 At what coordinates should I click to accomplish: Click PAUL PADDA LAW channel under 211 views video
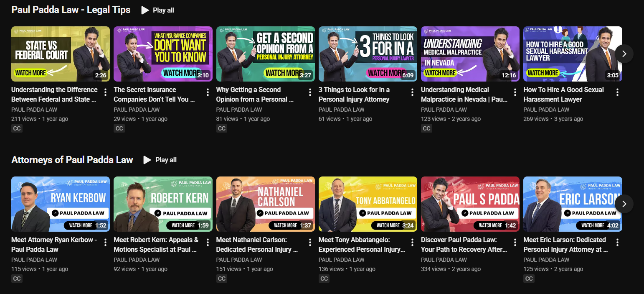[34, 110]
